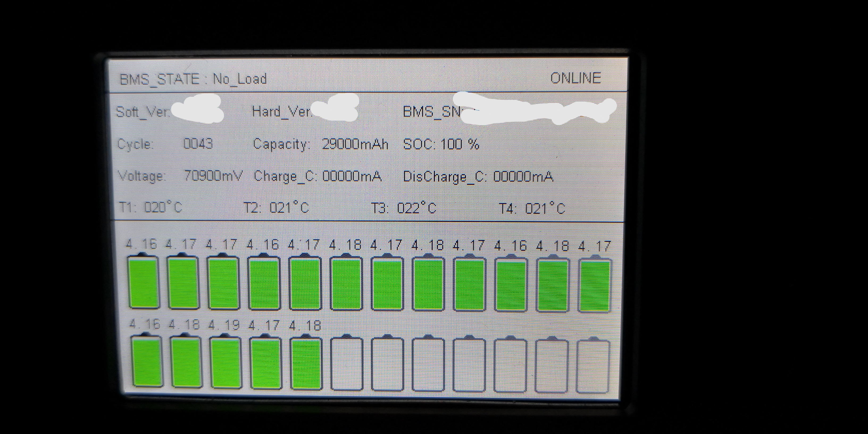The width and height of the screenshot is (868, 434).
Task: Tap the first empty battery cell icon
Action: click(x=347, y=364)
